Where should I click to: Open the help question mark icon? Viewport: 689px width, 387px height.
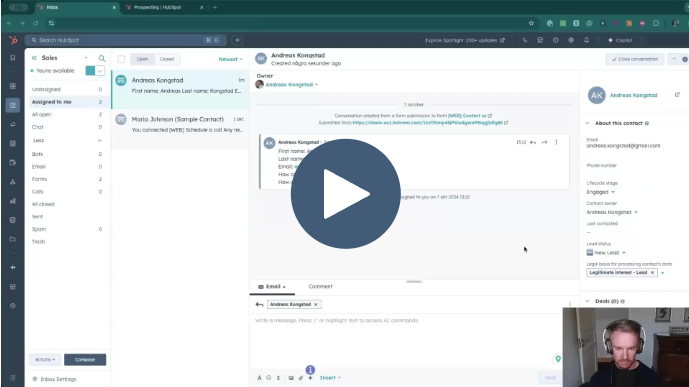(555, 40)
